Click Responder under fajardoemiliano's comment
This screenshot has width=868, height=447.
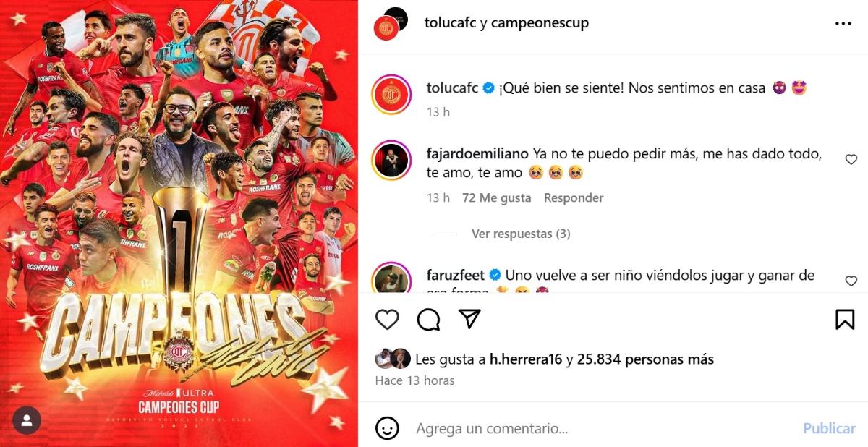point(574,197)
